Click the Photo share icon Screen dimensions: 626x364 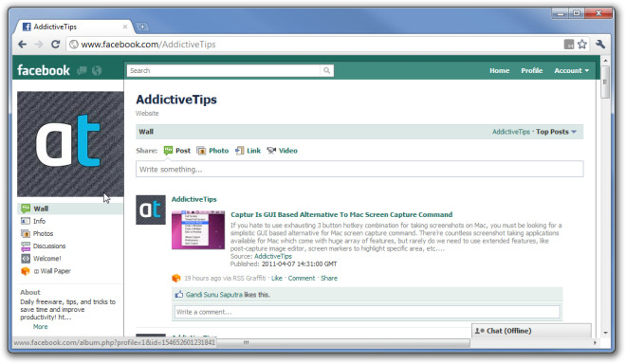[201, 151]
